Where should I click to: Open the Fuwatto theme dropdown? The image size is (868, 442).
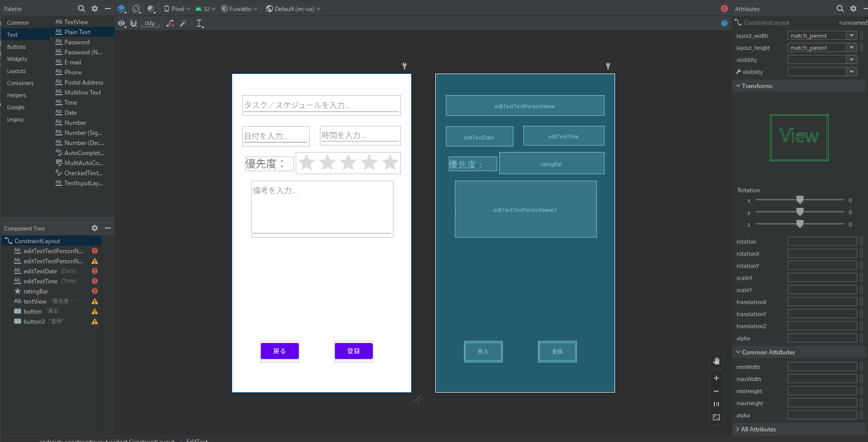pos(240,9)
